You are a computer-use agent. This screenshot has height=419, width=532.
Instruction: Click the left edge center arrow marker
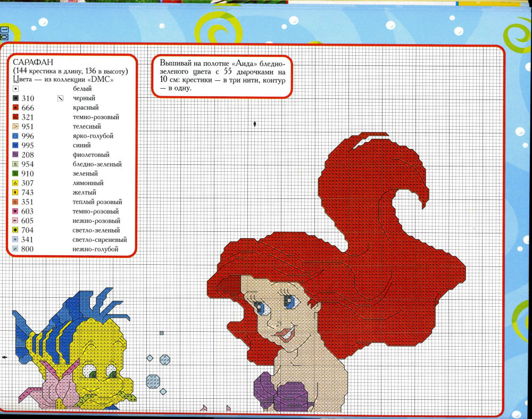tap(5, 357)
